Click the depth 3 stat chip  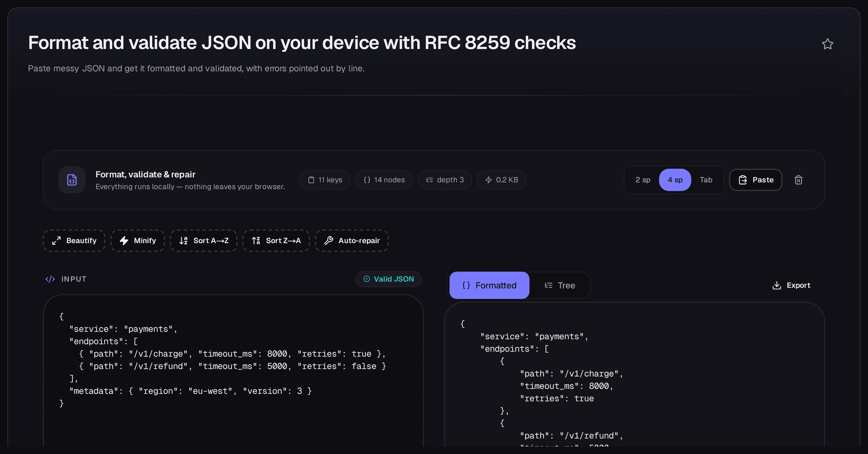coord(445,180)
